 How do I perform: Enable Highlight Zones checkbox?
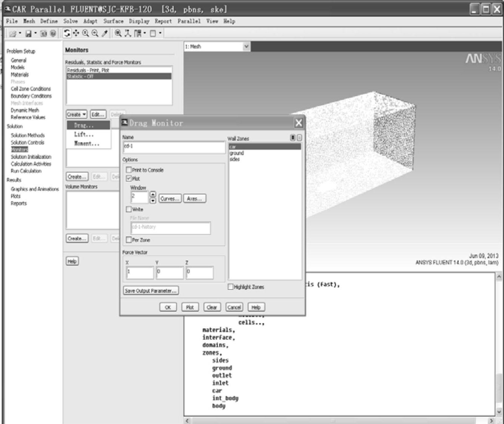click(231, 287)
